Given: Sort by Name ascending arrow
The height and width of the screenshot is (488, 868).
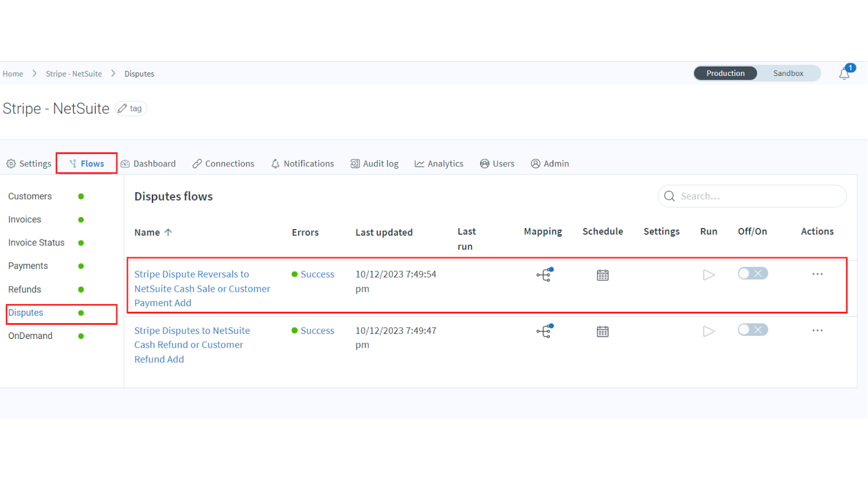Looking at the screenshot, I should [168, 232].
